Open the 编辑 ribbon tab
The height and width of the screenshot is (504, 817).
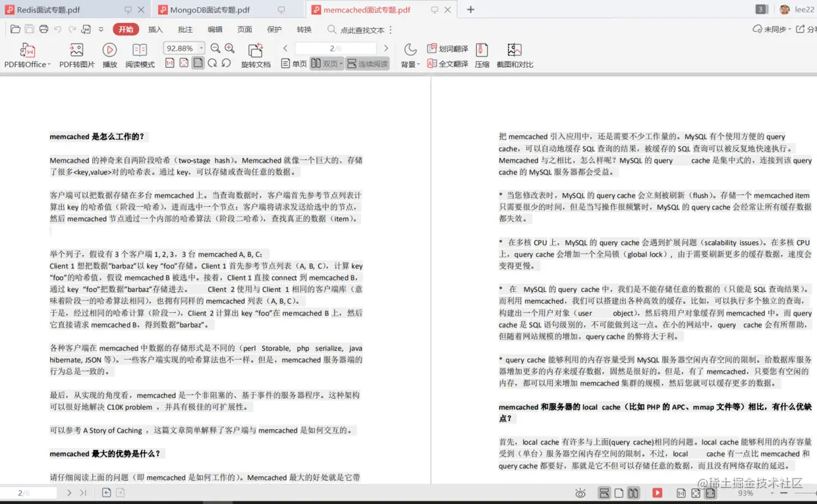[x=215, y=30]
